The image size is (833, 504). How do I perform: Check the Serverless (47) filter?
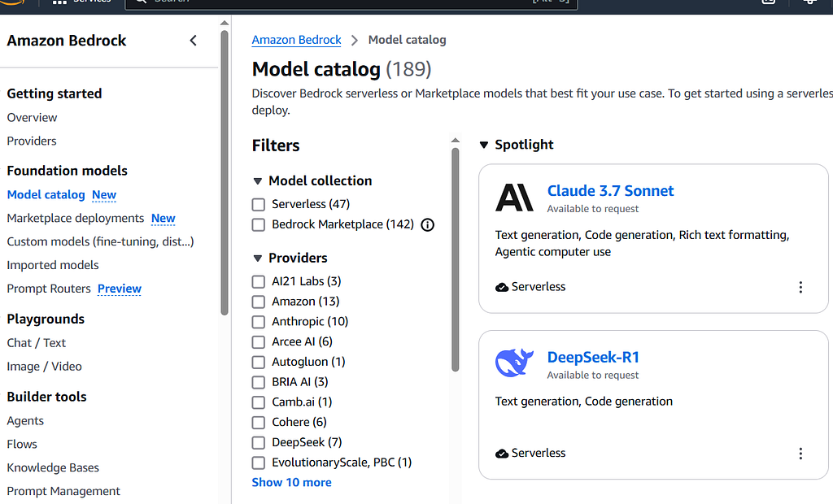[x=259, y=205]
